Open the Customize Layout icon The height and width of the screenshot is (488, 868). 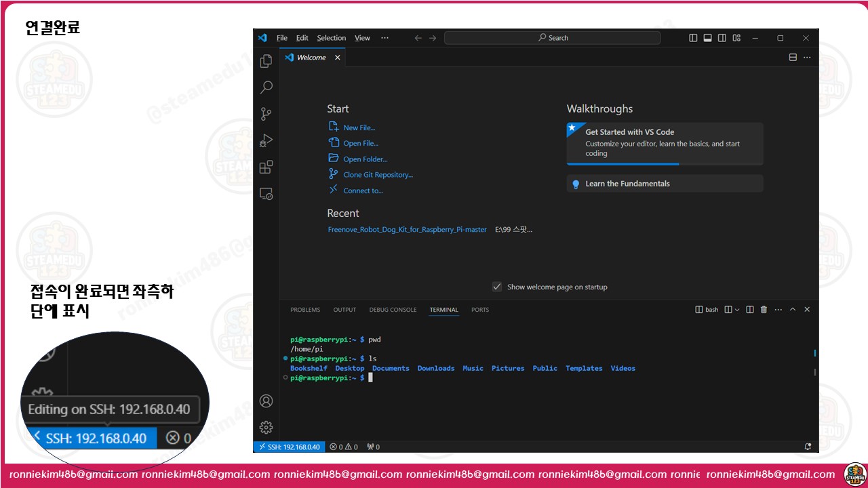tap(736, 38)
